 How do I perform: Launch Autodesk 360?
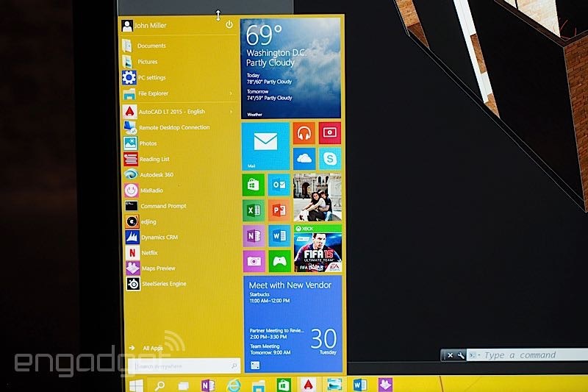tap(149, 174)
